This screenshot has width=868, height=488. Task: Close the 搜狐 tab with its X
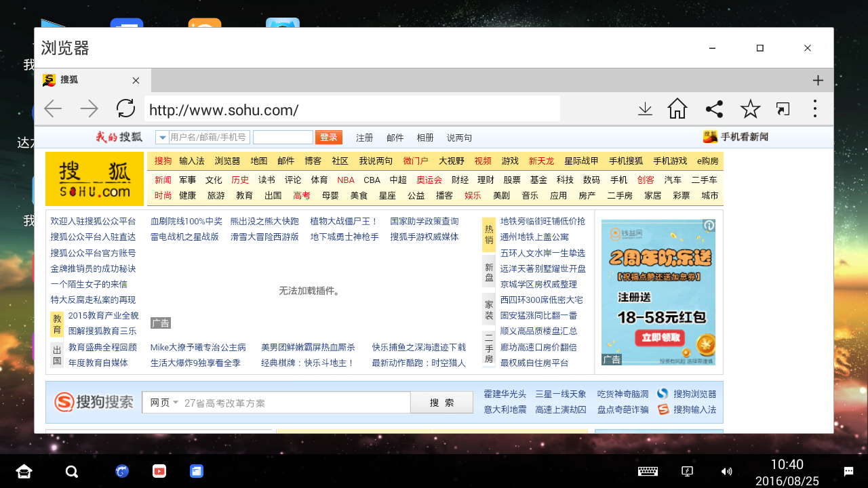click(136, 81)
